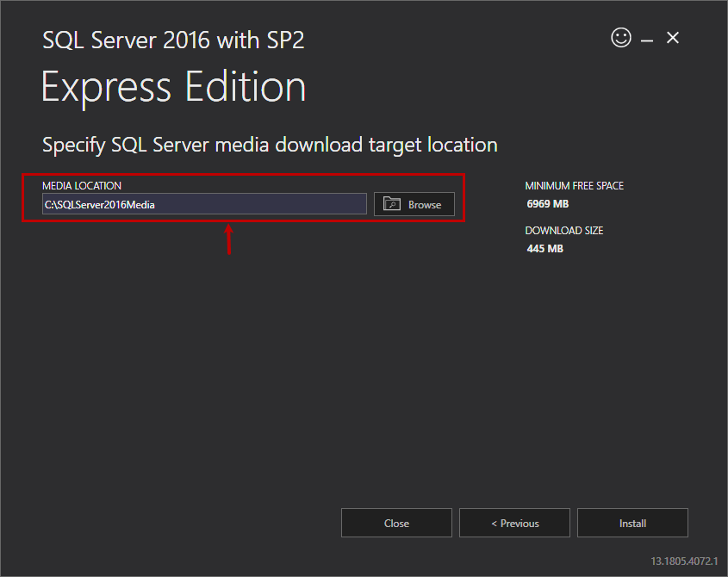
Task: Click the folder icon on the Browse button
Action: pyautogui.click(x=392, y=204)
